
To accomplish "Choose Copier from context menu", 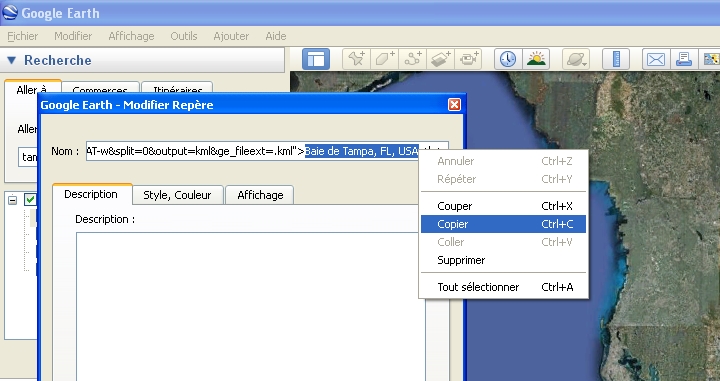I will [x=503, y=224].
